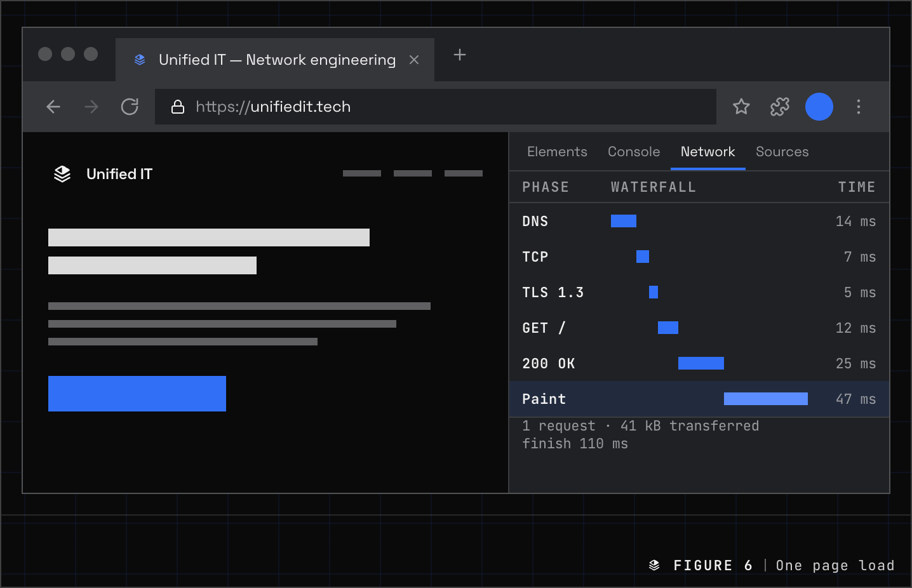Click the Paint waterfall bar
This screenshot has width=912, height=588.
coord(766,399)
